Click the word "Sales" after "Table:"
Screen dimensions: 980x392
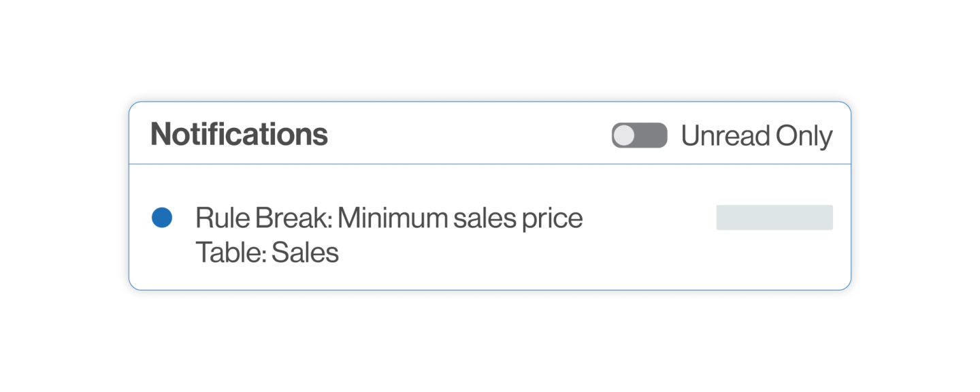[305, 252]
